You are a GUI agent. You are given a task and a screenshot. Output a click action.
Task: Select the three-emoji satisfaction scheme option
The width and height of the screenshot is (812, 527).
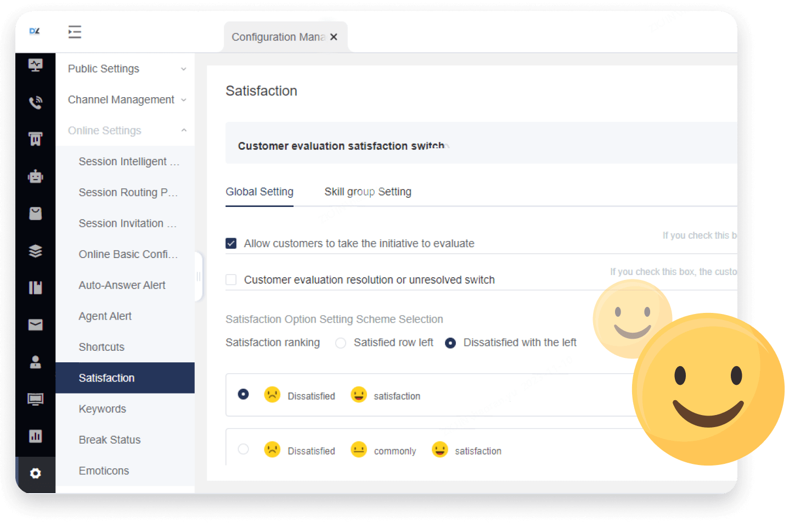coord(244,448)
